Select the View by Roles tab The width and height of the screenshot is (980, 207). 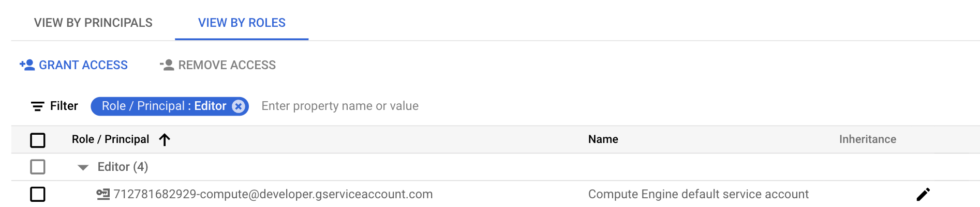[242, 23]
